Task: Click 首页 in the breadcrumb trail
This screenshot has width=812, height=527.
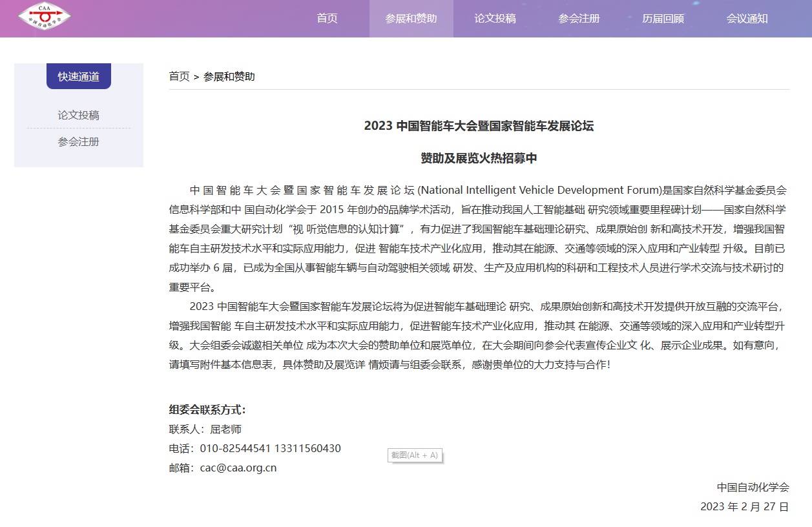Action: (179, 76)
